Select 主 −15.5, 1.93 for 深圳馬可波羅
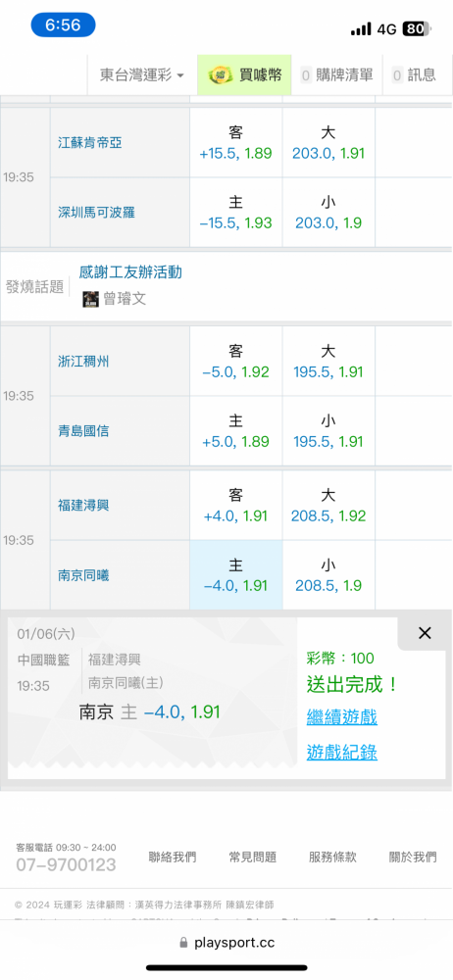This screenshot has width=453, height=980. (x=236, y=213)
